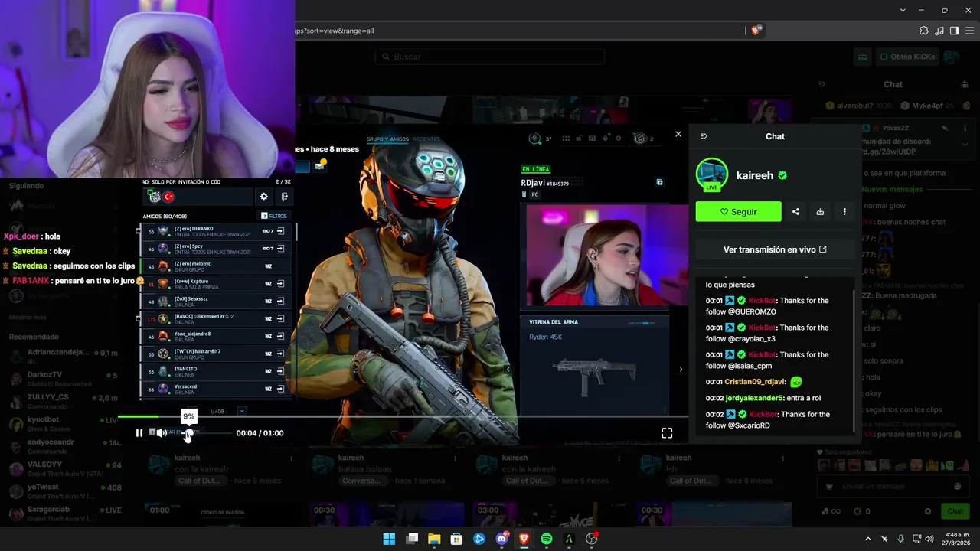This screenshot has height=551, width=980.
Task: Close the clip viewer overlay
Action: click(x=678, y=135)
